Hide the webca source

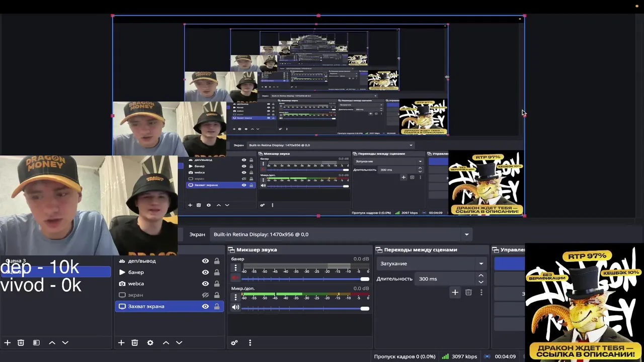(205, 284)
